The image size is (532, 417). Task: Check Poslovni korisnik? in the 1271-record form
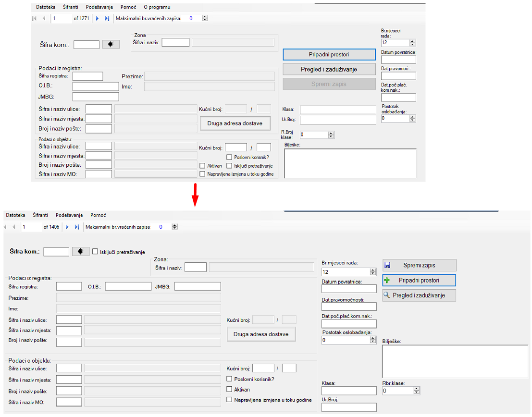[x=229, y=157]
